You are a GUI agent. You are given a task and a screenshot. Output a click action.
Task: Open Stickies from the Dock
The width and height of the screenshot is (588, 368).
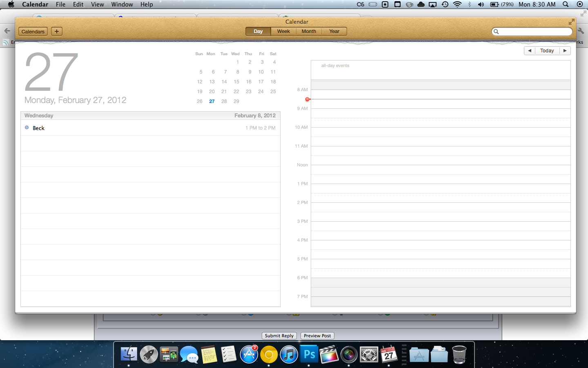(209, 354)
